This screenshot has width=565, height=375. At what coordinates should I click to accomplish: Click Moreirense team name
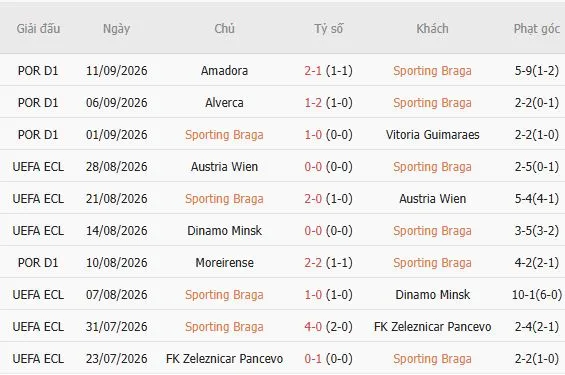tap(224, 263)
